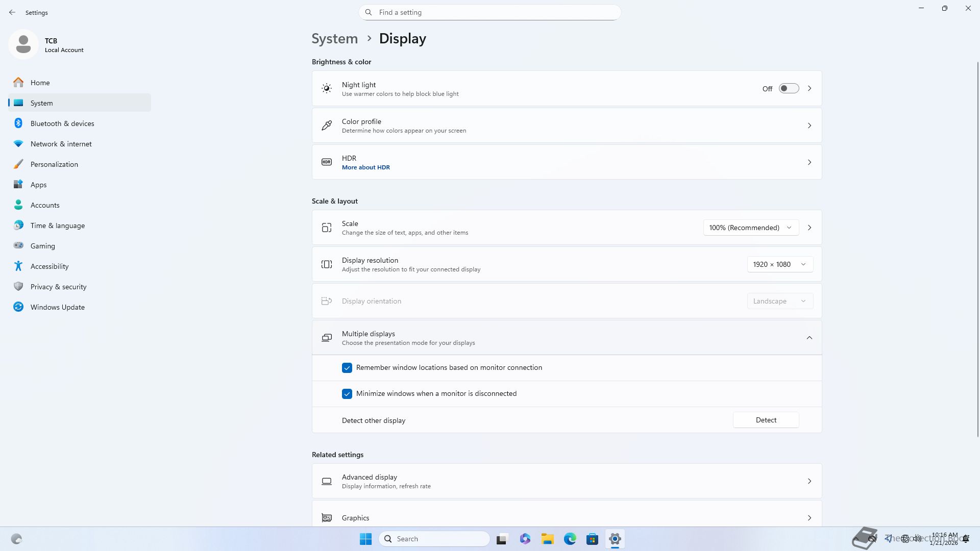Viewport: 980px width, 551px height.
Task: Open Microsoft Edge from taskbar
Action: [570, 539]
